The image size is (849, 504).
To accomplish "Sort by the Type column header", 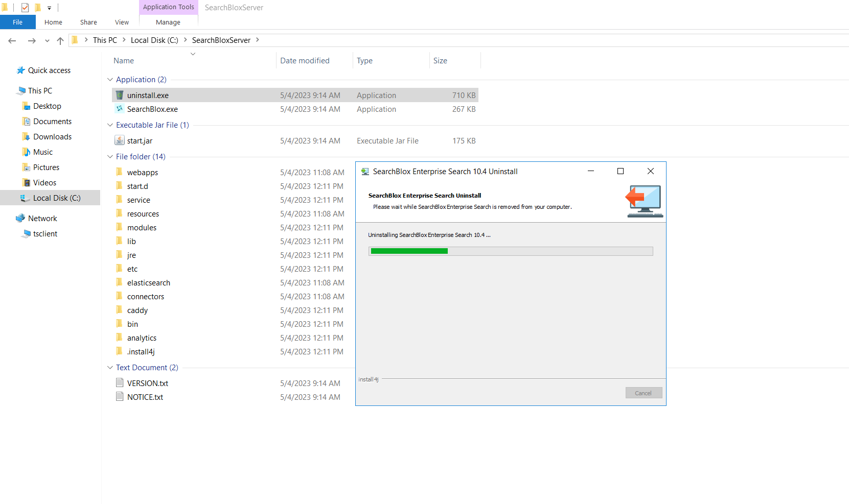I will tap(364, 60).
